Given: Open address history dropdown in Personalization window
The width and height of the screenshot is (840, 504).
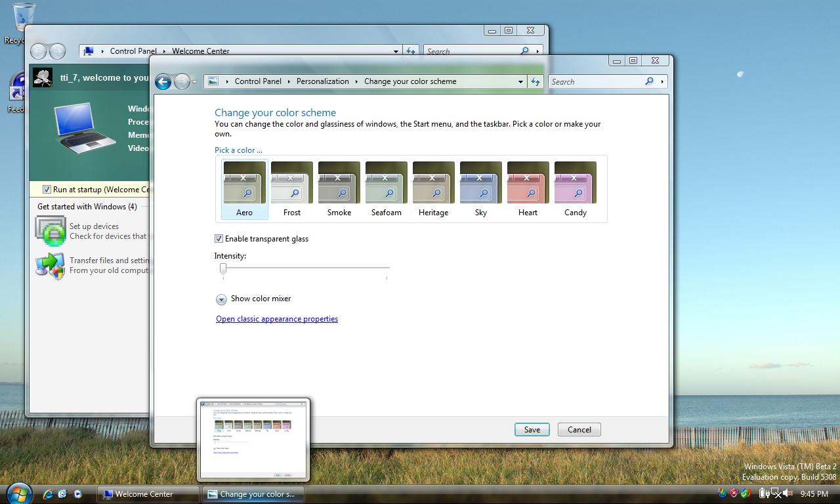Looking at the screenshot, I should pos(520,82).
